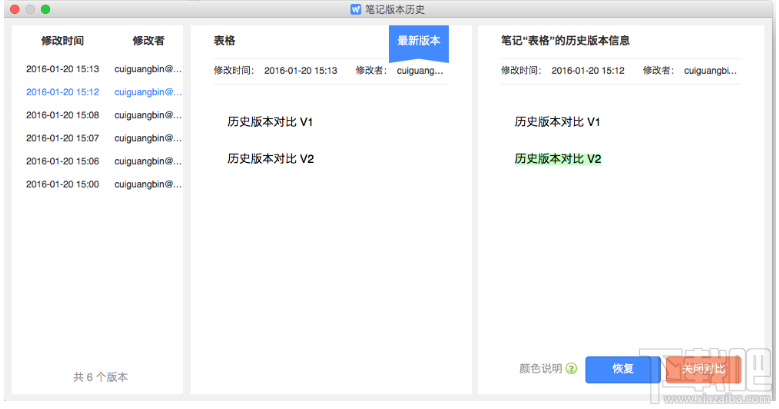Close the window with the red button
The image size is (779, 409).
[15, 9]
